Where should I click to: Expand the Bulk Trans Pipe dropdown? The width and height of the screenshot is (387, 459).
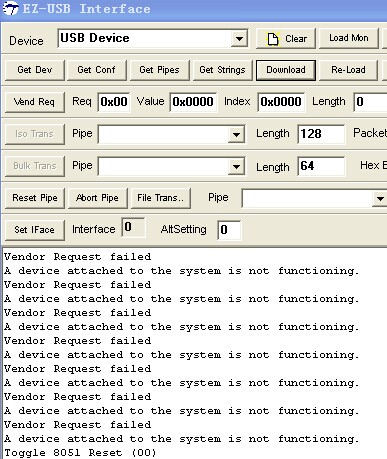(236, 167)
